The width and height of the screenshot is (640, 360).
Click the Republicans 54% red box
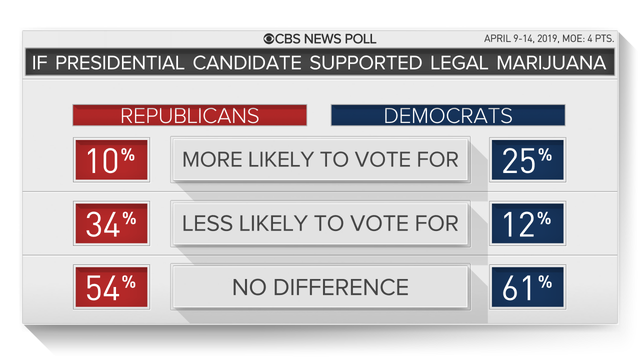pos(111,287)
